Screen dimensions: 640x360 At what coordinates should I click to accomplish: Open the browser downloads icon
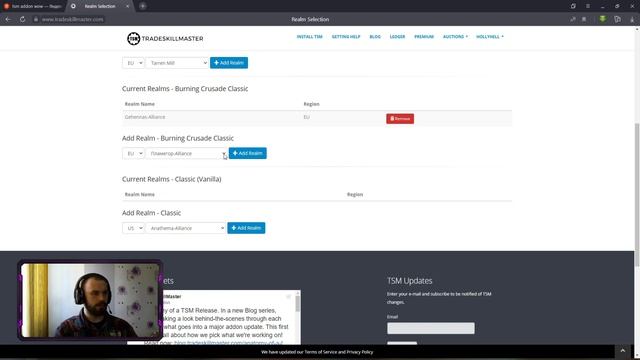click(x=632, y=19)
